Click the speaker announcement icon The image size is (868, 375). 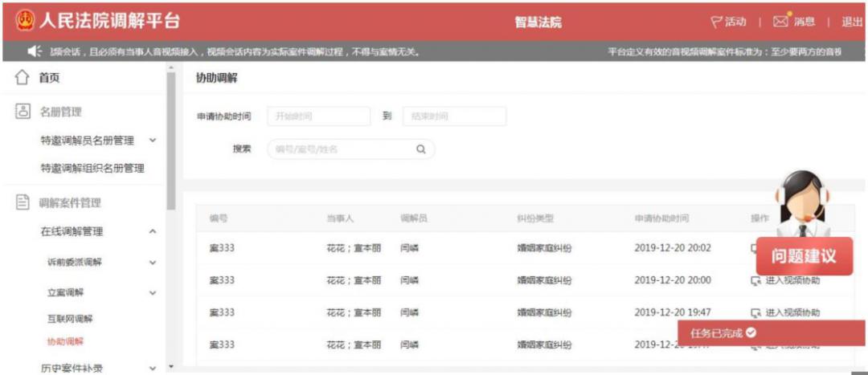[x=35, y=52]
